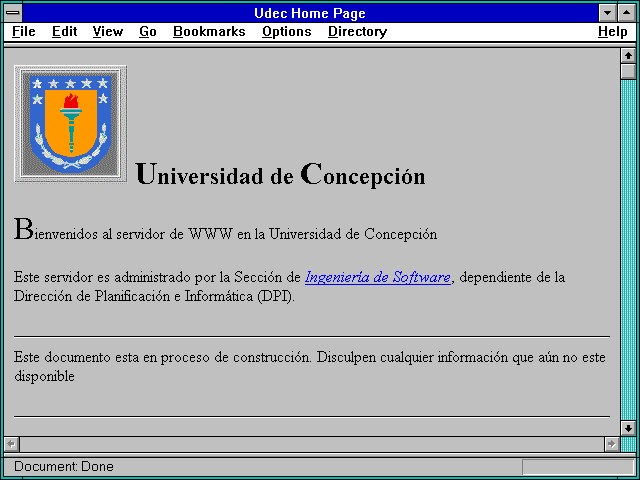Open the window control menu box
The height and width of the screenshot is (480, 640).
click(13, 13)
